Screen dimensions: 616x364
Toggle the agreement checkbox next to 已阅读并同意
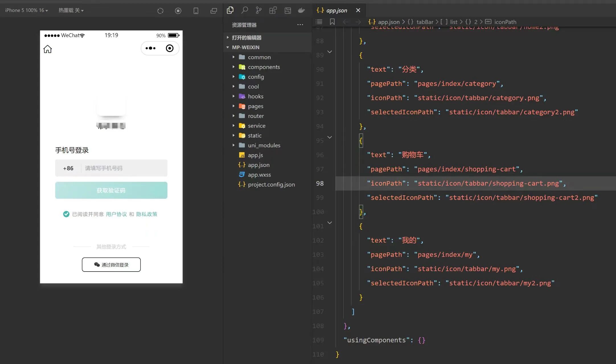(66, 214)
